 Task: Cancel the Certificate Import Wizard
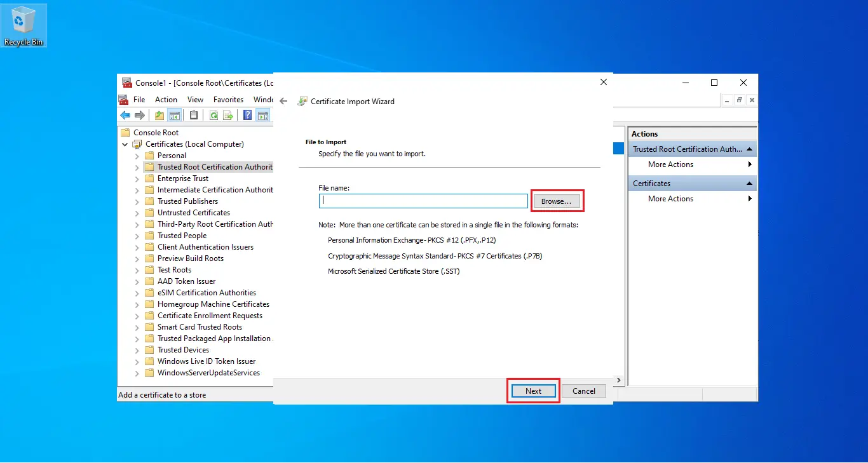583,391
